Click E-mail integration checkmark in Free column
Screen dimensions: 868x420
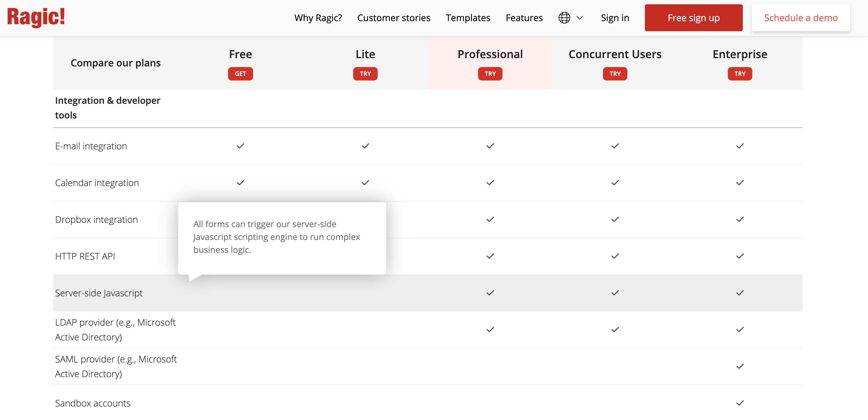tap(240, 146)
